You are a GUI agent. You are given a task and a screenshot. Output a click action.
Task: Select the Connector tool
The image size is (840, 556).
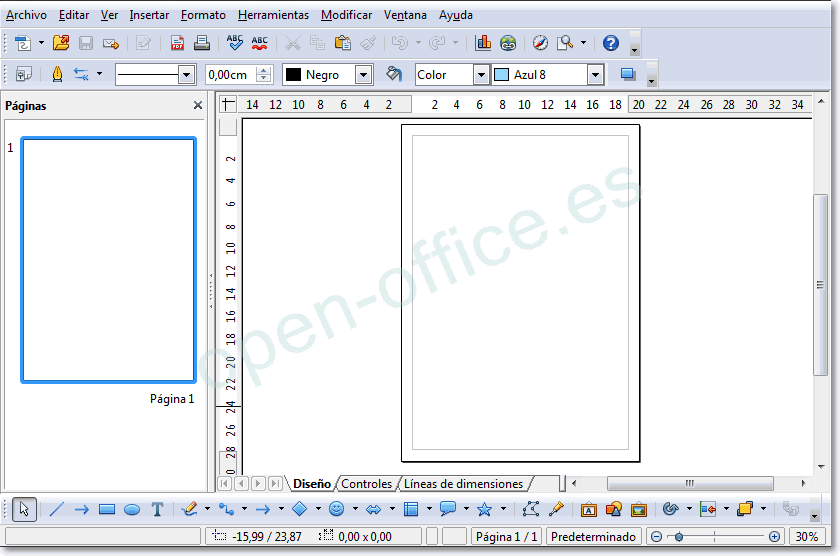tap(226, 509)
